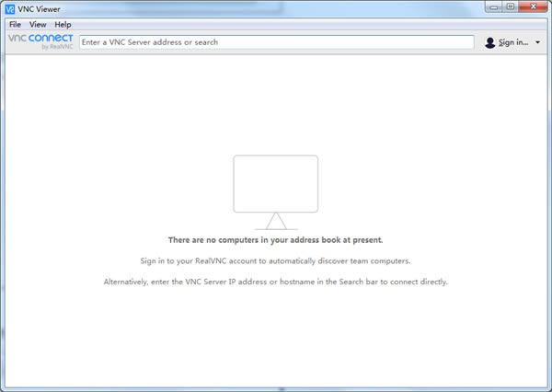Expand the Sign in dropdown arrow
Screen dimensions: 552x392
(x=537, y=42)
